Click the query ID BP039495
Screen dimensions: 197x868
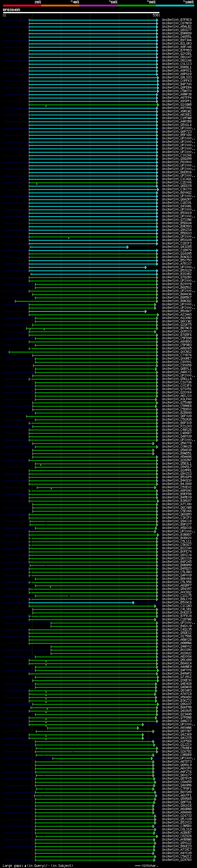[11, 10]
